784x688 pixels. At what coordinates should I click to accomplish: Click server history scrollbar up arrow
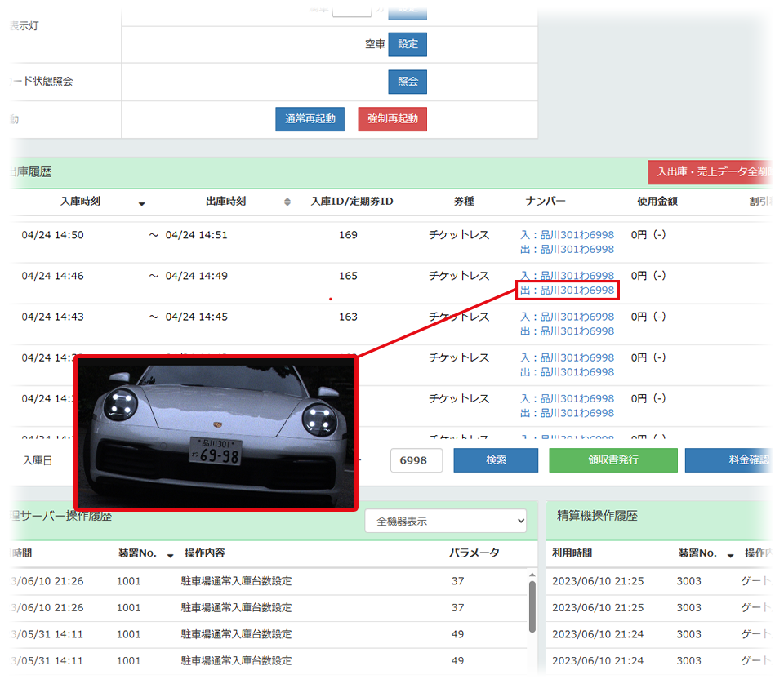pos(532,575)
